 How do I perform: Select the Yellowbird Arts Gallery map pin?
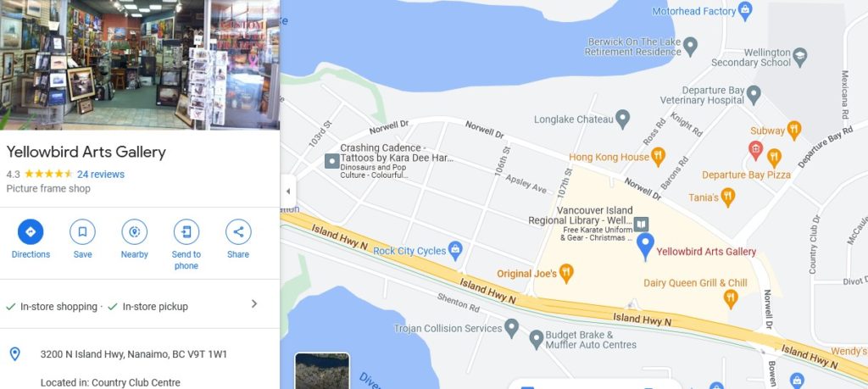pos(645,247)
